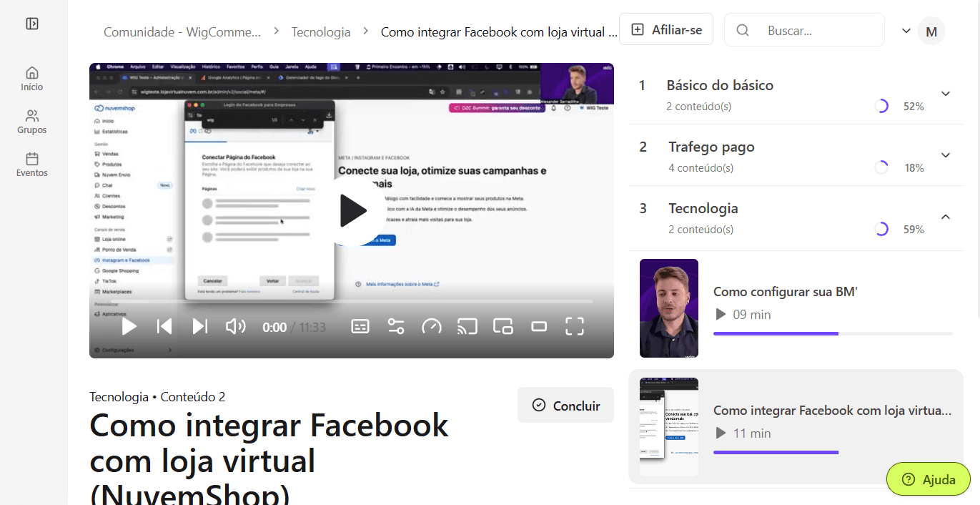Image resolution: width=980 pixels, height=505 pixels.
Task: Open Como configurar sua BM' lesson title
Action: 785,291
